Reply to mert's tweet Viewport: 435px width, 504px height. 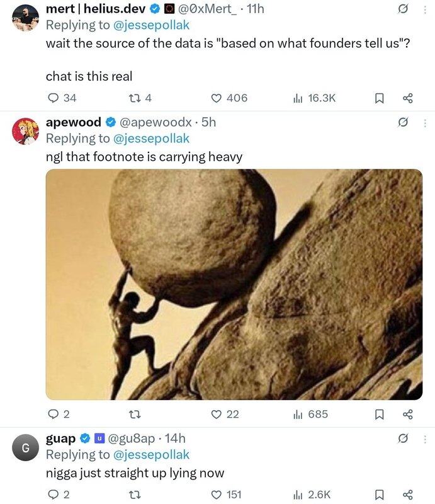[x=54, y=98]
